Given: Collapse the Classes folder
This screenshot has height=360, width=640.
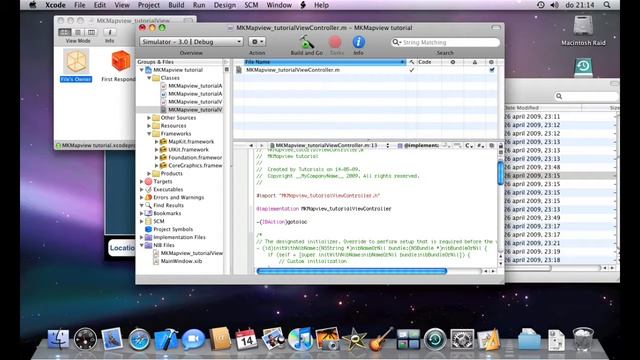Looking at the screenshot, I should 149,78.
